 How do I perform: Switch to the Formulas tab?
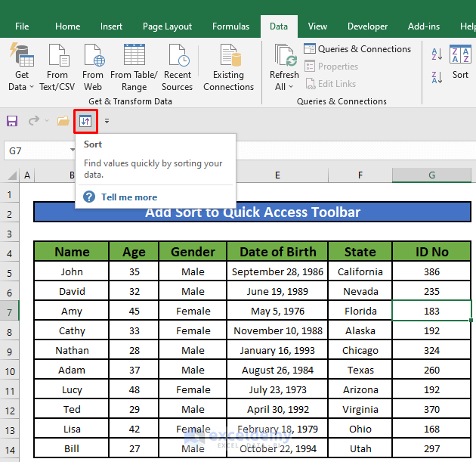(x=230, y=26)
